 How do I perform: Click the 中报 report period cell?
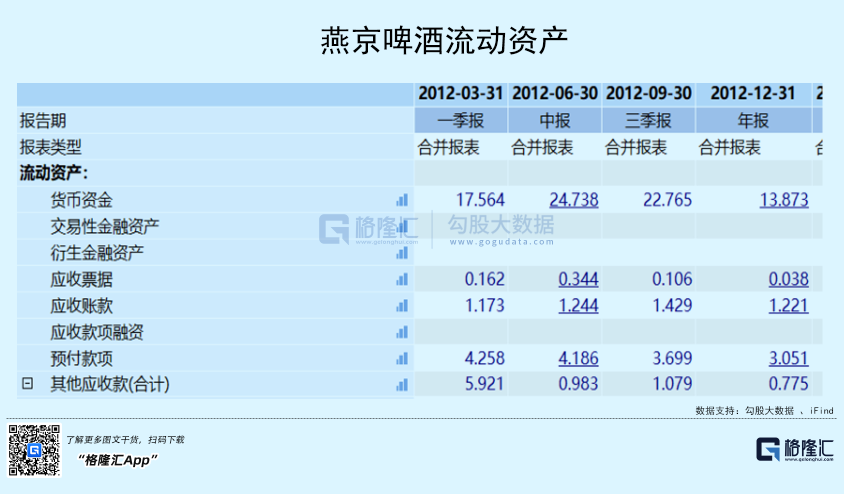pos(555,121)
